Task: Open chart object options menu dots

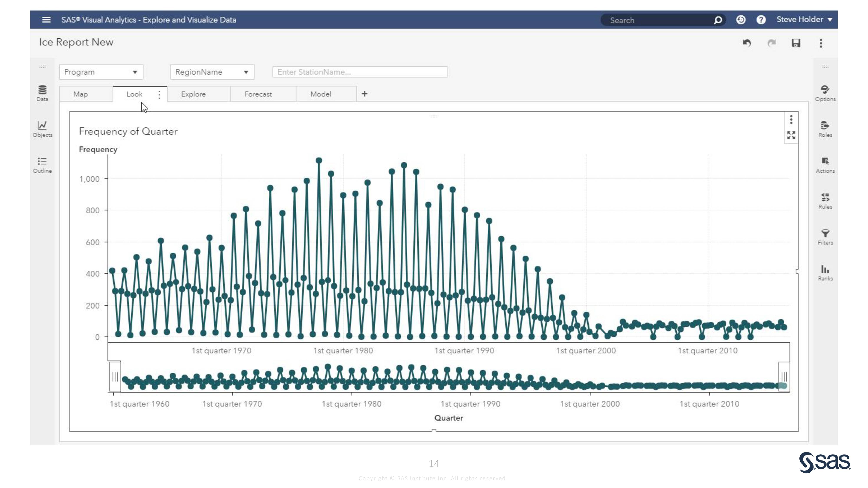Action: [791, 119]
